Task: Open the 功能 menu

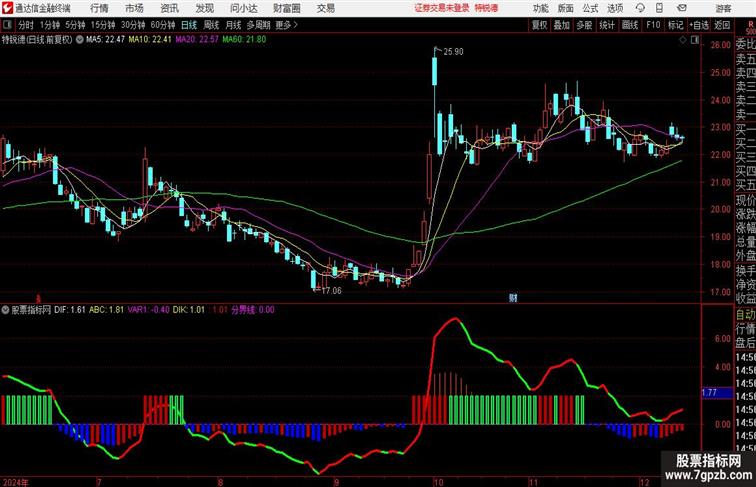Action: pyautogui.click(x=541, y=8)
